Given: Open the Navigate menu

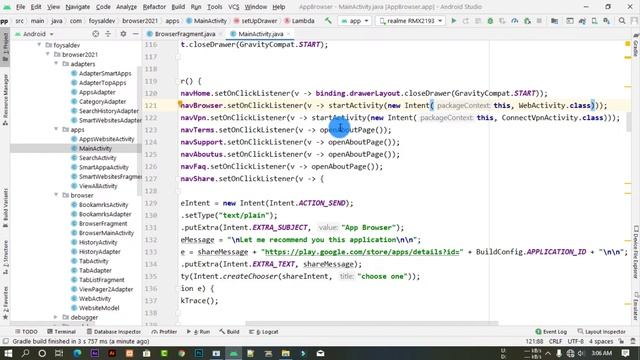Looking at the screenshot, I should click(78, 7).
